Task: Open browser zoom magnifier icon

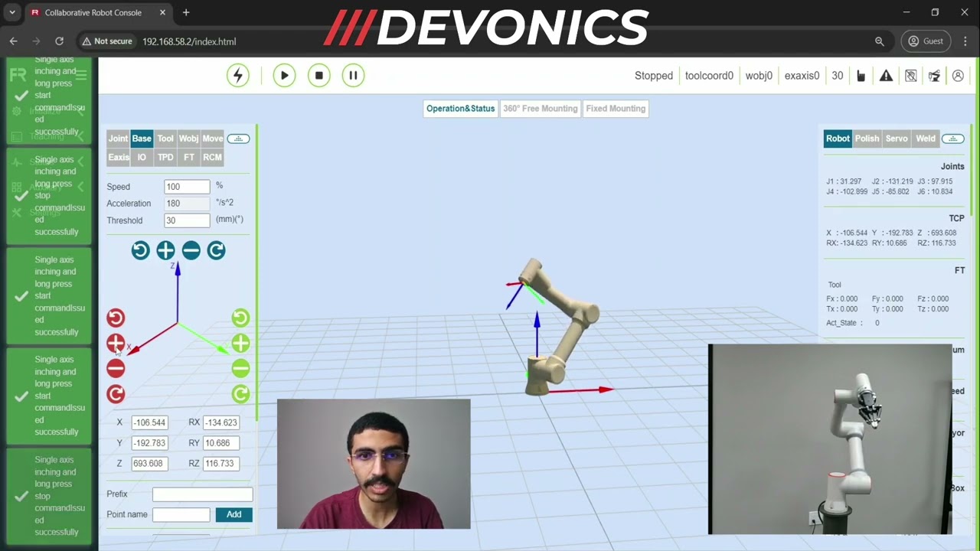Action: 880,41
